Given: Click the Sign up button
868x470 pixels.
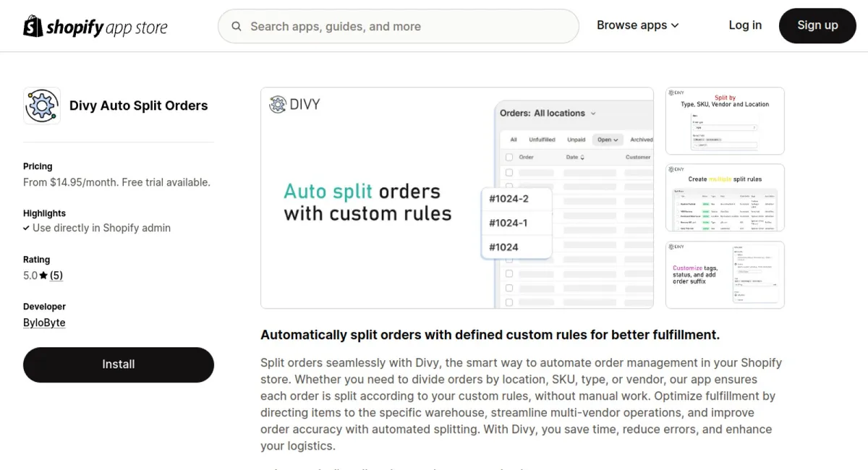Looking at the screenshot, I should tap(817, 25).
